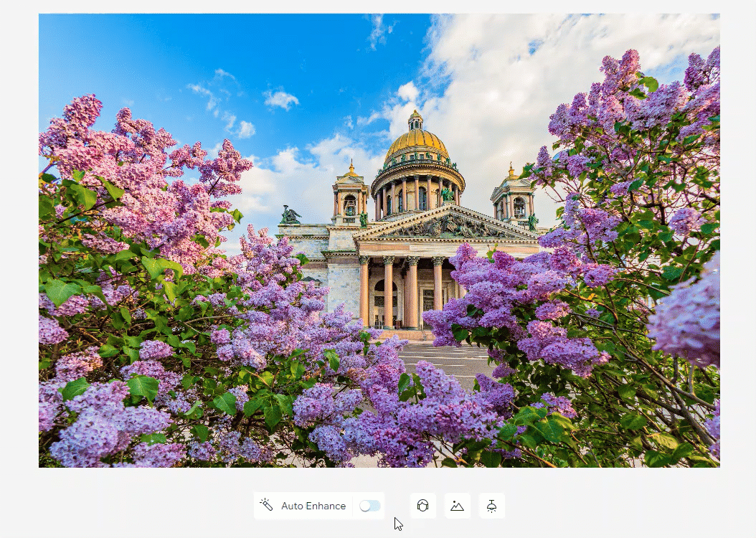Choose the landscape mountain enhance icon

[x=457, y=506]
